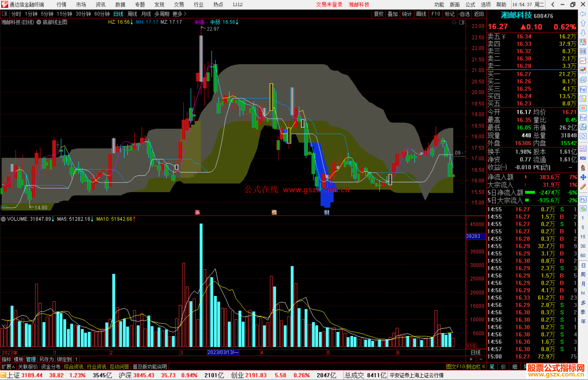Toggle the round button beside VOLUME label

point(3,219)
